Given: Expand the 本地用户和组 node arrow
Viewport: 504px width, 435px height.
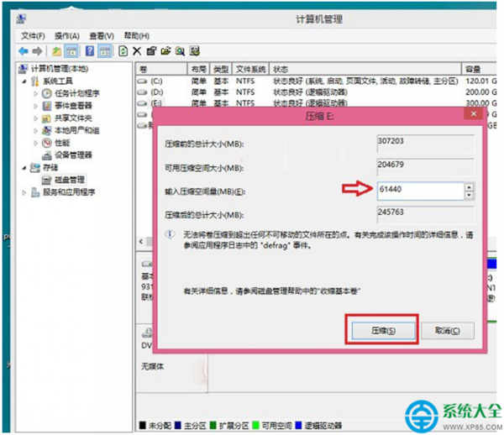Looking at the screenshot, I should coord(35,131).
